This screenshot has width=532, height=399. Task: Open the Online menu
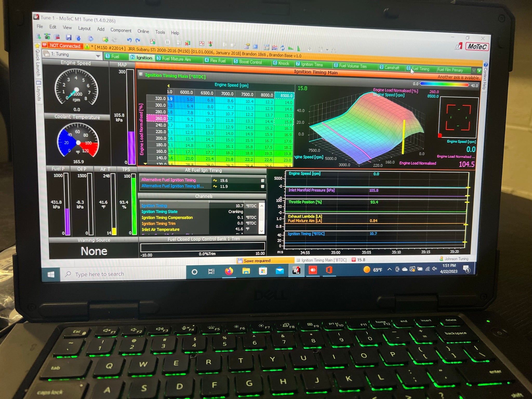143,31
